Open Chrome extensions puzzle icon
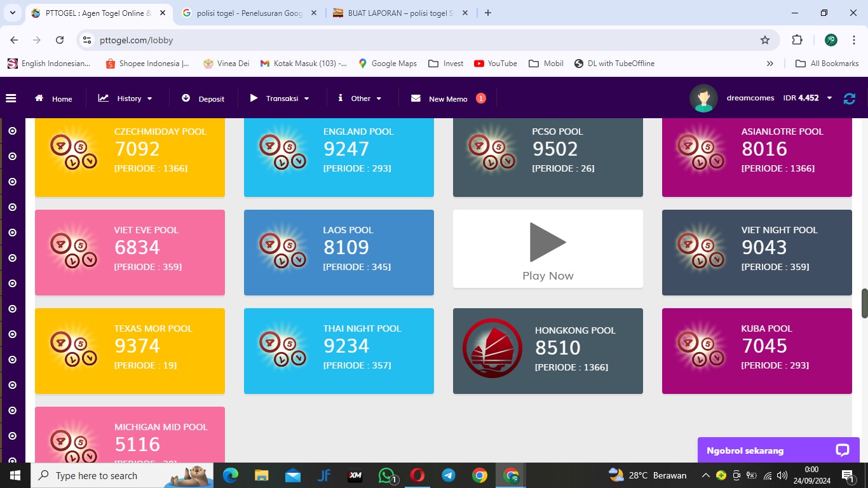 797,40
